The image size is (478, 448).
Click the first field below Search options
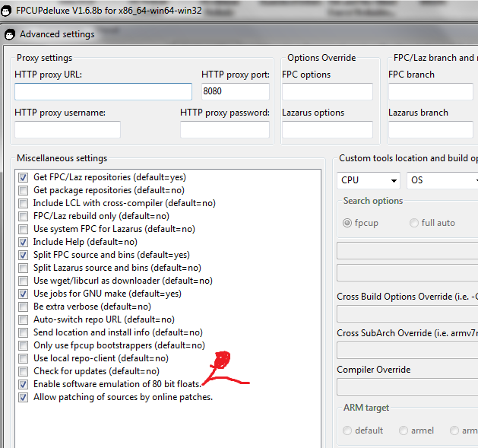tap(407, 251)
